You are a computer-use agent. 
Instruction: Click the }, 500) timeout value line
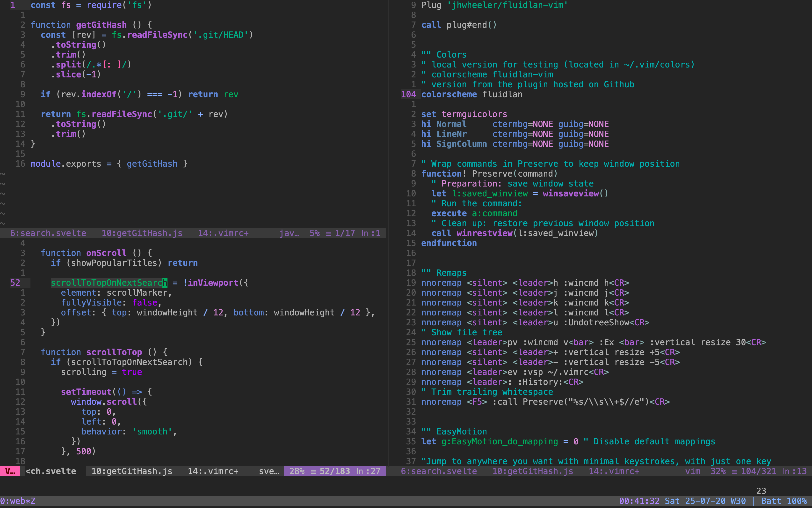pos(79,451)
